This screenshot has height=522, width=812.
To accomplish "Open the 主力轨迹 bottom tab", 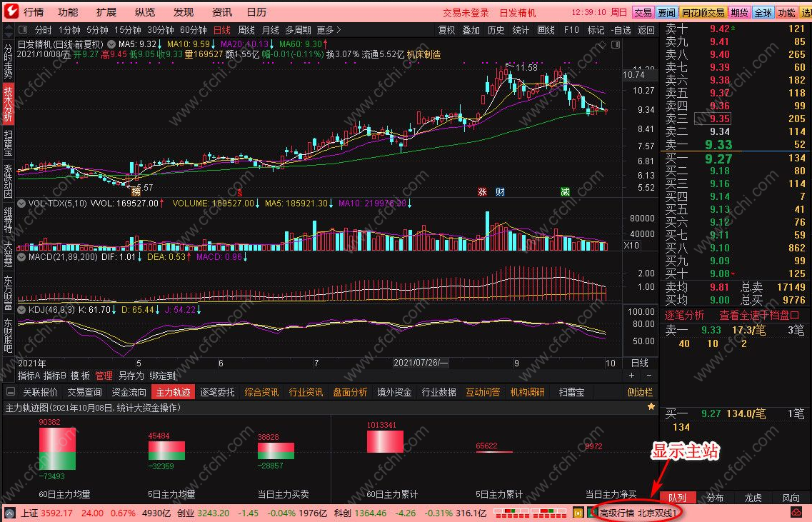I will [173, 392].
